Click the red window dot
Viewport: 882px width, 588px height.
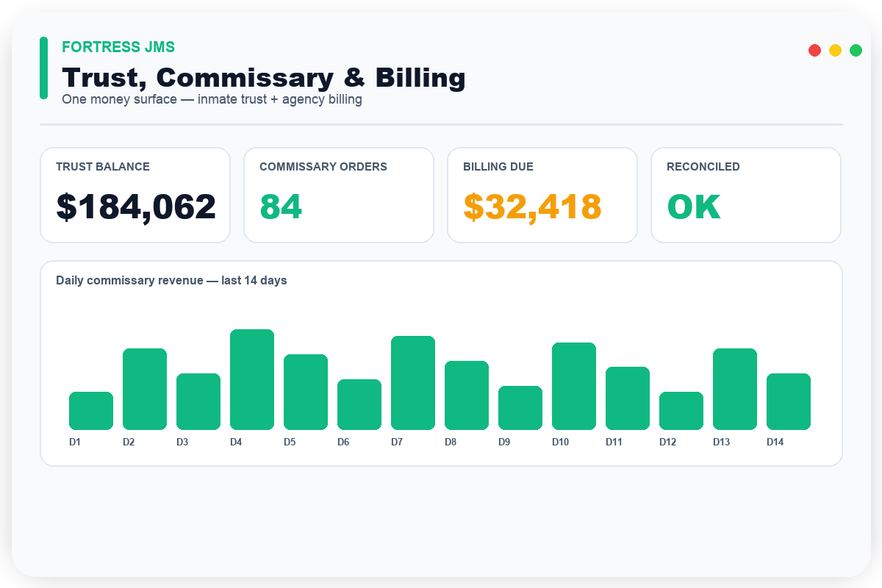pos(814,50)
